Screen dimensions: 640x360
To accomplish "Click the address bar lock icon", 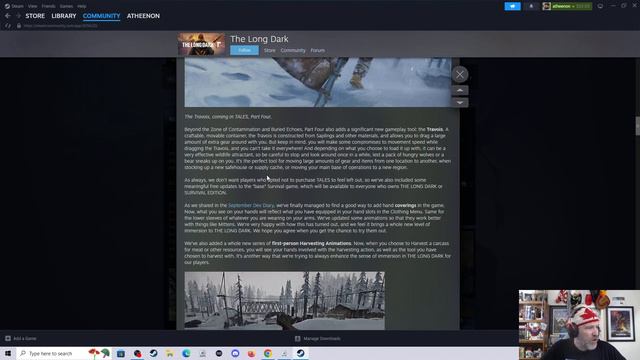I will coord(19,26).
